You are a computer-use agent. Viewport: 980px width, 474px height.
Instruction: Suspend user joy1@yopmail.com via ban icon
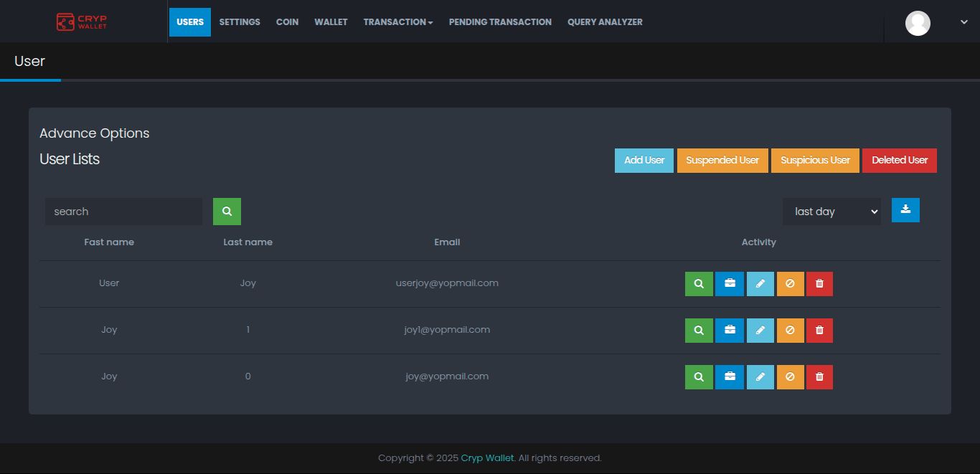click(x=790, y=331)
